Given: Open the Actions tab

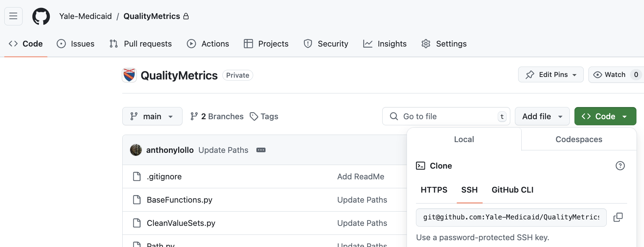Looking at the screenshot, I should [x=208, y=44].
